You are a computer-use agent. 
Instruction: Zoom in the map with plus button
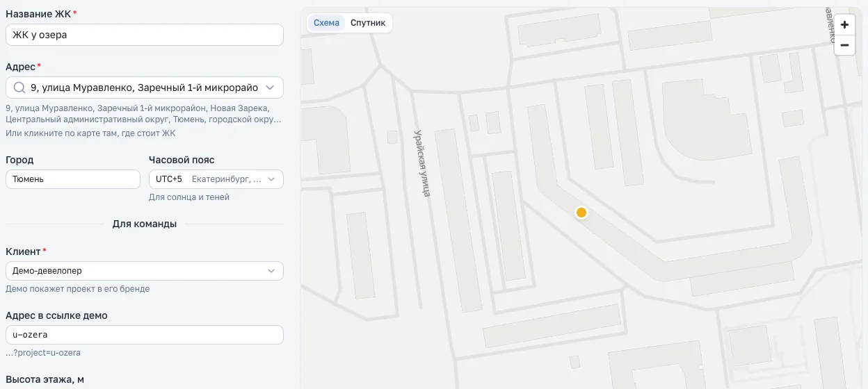844,24
